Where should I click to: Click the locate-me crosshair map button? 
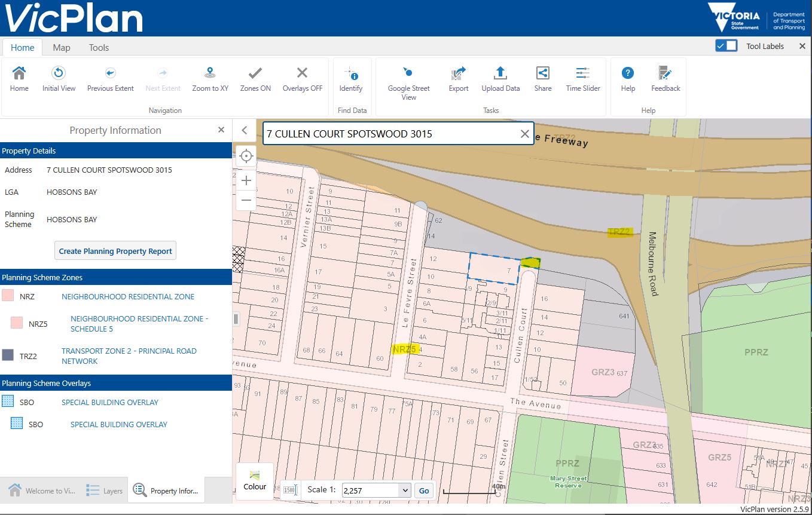coord(246,157)
